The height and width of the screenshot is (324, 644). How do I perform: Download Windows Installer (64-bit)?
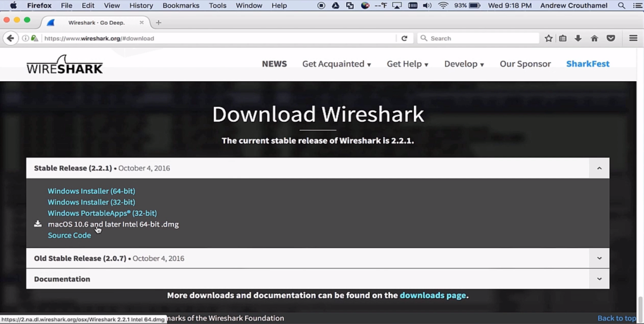(x=91, y=191)
